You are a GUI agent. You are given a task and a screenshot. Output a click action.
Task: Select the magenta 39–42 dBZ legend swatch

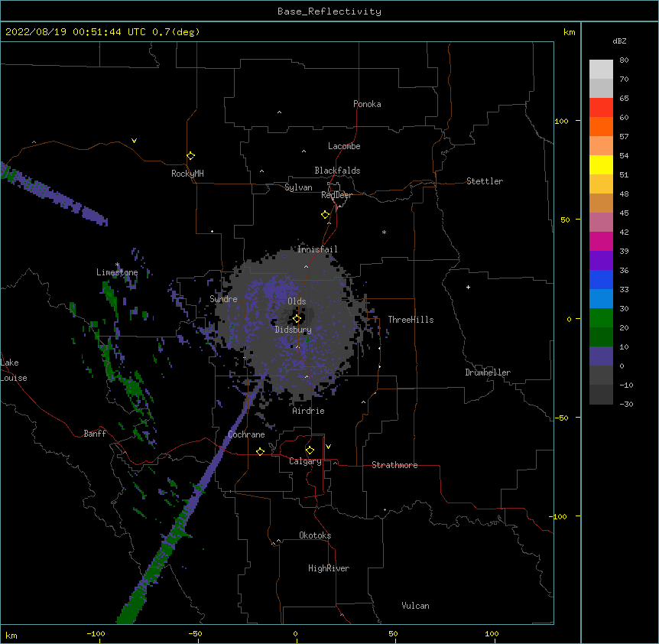[x=601, y=241]
